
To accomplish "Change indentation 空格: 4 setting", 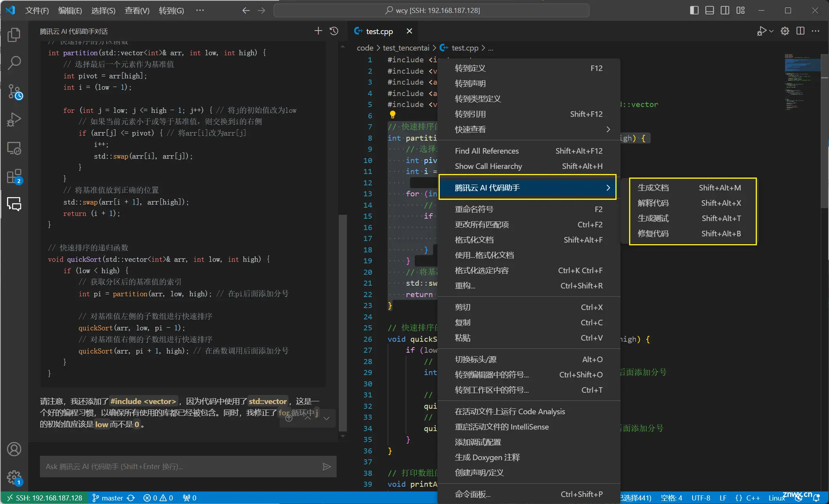I will point(671,498).
